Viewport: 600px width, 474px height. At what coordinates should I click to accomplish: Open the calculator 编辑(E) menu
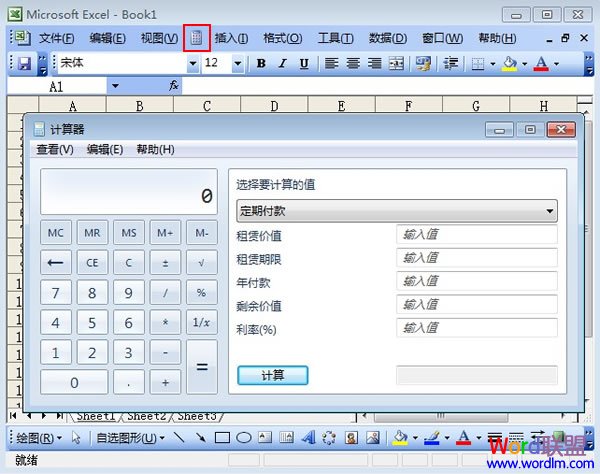point(105,149)
